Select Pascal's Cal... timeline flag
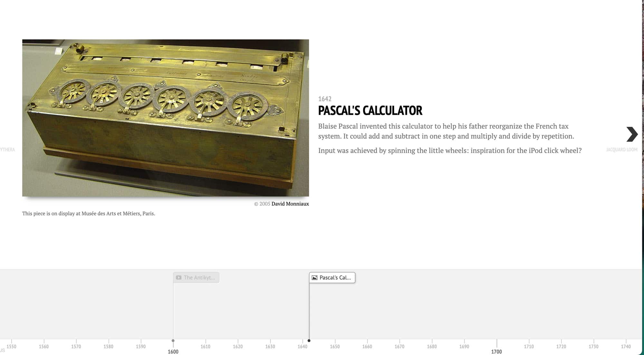Screen dimensions: 644x355 click(332, 278)
